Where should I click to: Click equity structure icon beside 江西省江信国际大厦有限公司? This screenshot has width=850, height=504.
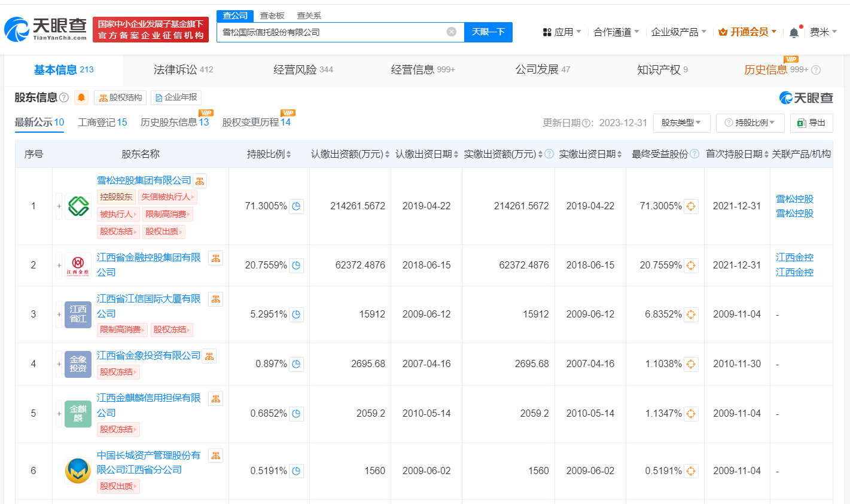pos(216,300)
